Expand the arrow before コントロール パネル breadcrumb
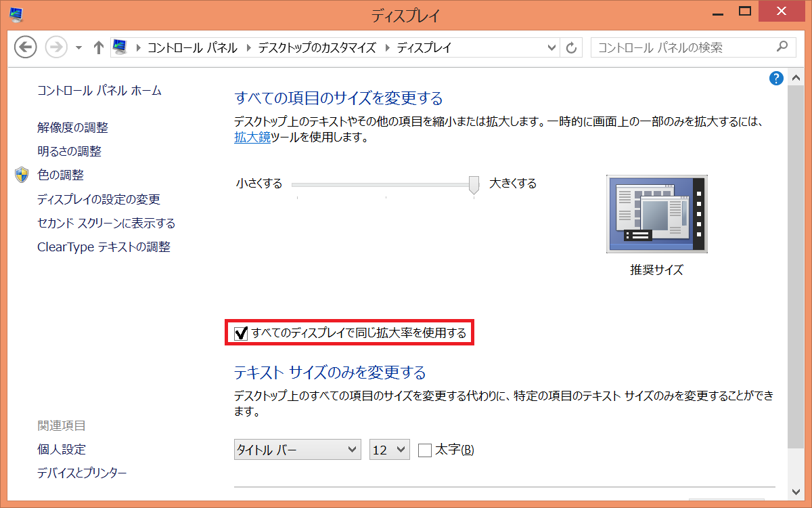The width and height of the screenshot is (812, 508). click(x=138, y=47)
